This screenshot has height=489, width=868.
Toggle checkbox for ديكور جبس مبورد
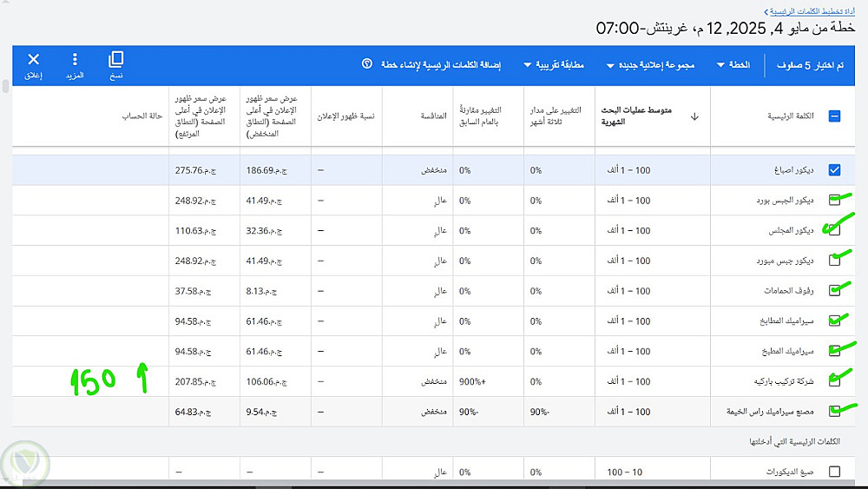click(x=834, y=261)
